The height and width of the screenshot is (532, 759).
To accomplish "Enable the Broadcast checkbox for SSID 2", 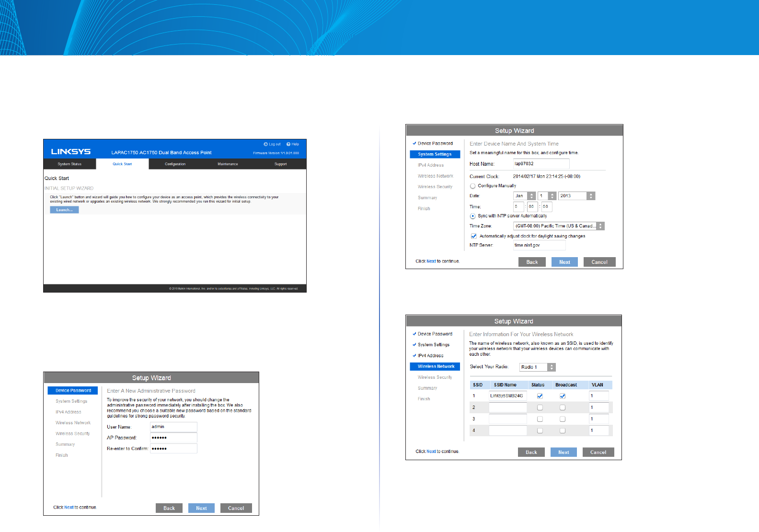I will (563, 407).
